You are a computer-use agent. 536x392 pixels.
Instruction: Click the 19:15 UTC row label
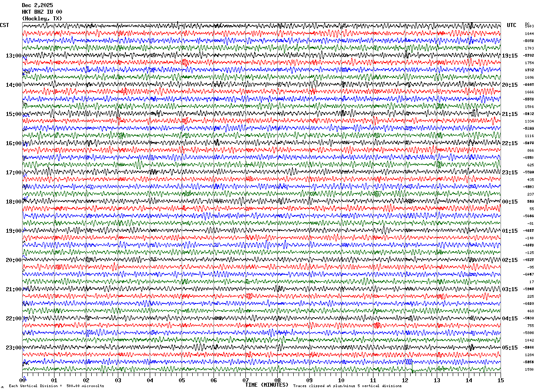click(510, 56)
